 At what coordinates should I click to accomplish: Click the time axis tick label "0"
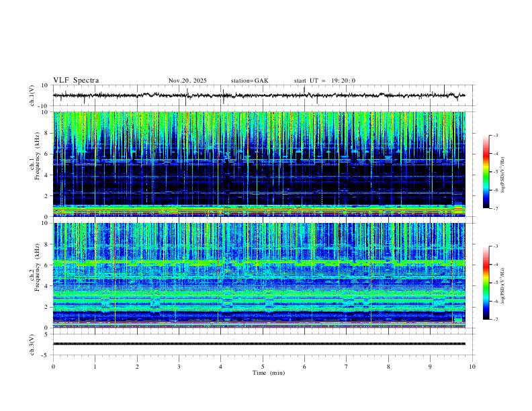point(53,367)
